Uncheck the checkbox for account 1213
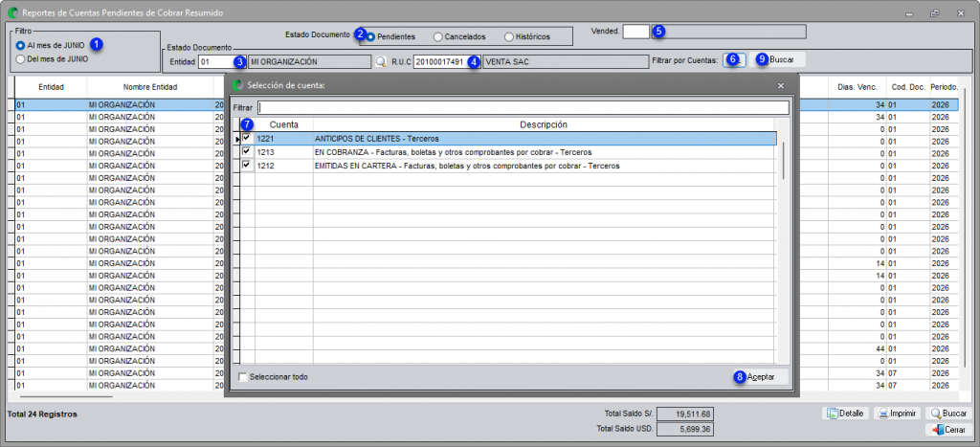This screenshot has width=980, height=447. pyautogui.click(x=247, y=151)
